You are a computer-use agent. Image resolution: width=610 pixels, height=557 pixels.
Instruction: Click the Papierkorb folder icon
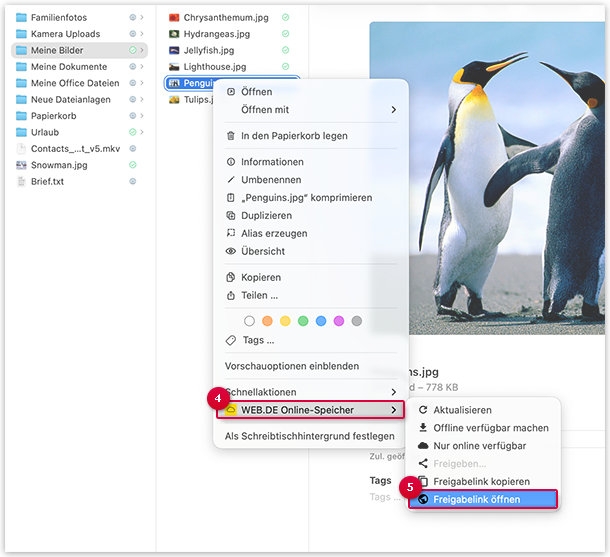(21, 116)
